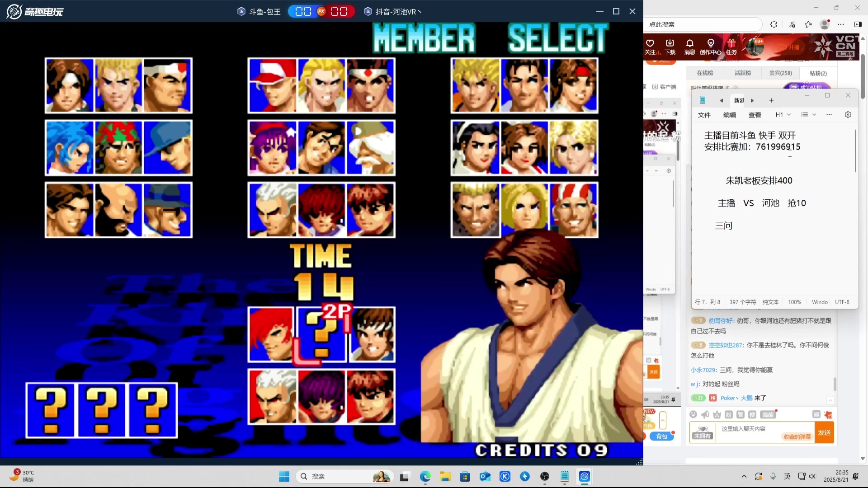Toggle the 高能 chat button
Screen dimensions: 868x488
click(x=768, y=415)
